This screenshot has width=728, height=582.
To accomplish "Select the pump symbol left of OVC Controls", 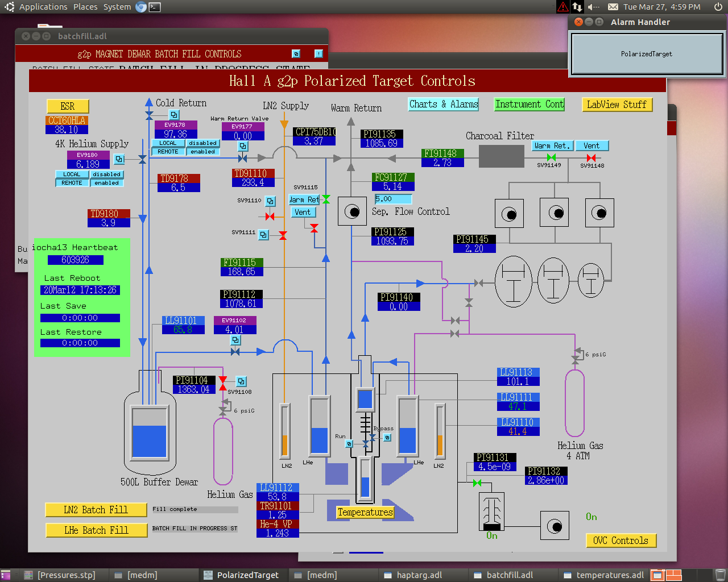I will coord(555,526).
